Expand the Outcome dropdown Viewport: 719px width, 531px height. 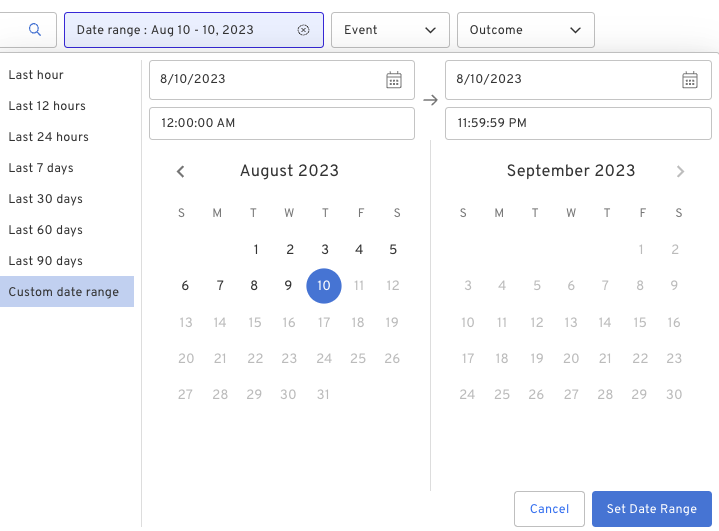click(x=525, y=30)
